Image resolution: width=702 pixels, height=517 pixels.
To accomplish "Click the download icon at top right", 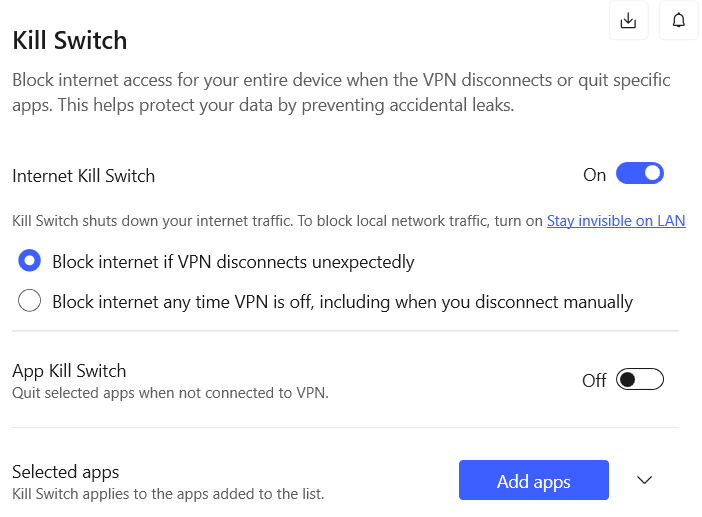I will coord(628,21).
